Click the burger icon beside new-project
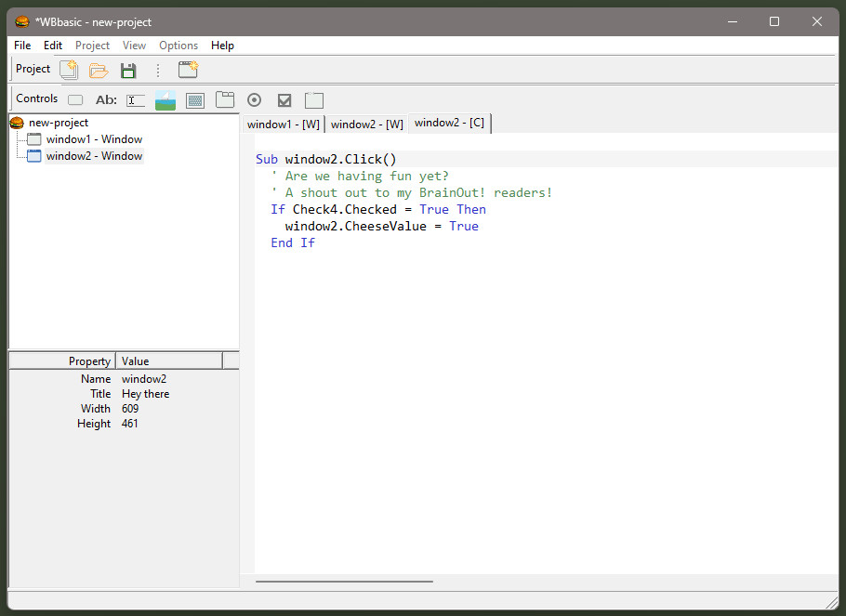 pyautogui.click(x=18, y=123)
